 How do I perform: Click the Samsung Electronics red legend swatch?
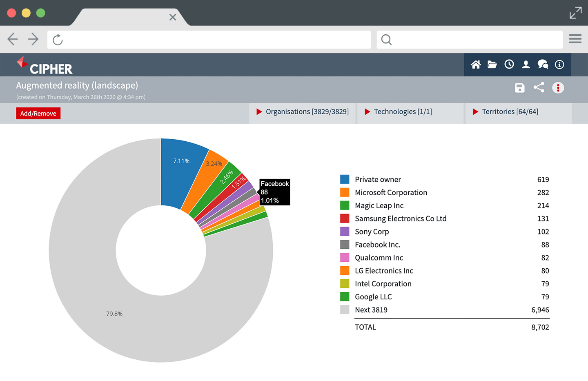[345, 218]
